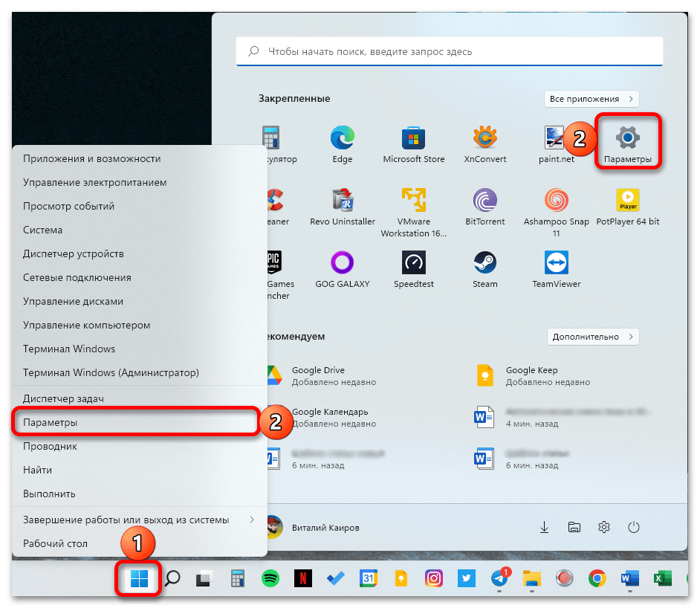This screenshot has height=608, width=700.
Task: Select Система in the context menu
Action: [x=139, y=230]
